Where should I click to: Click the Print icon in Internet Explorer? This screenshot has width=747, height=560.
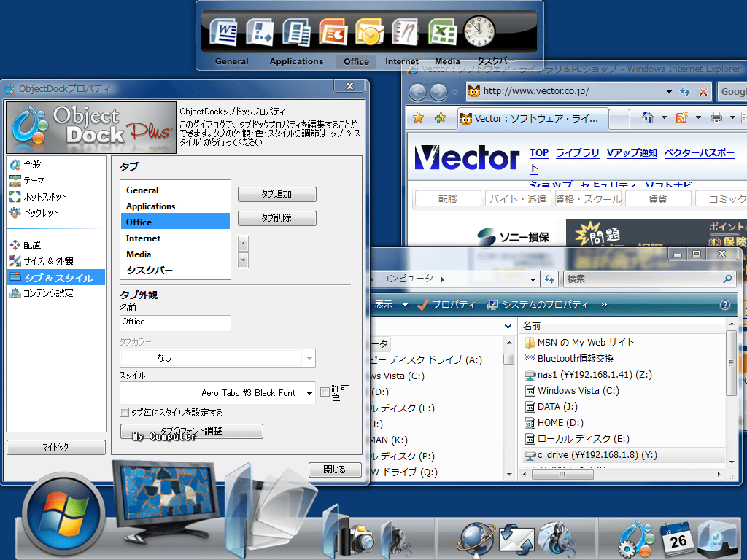tap(716, 117)
